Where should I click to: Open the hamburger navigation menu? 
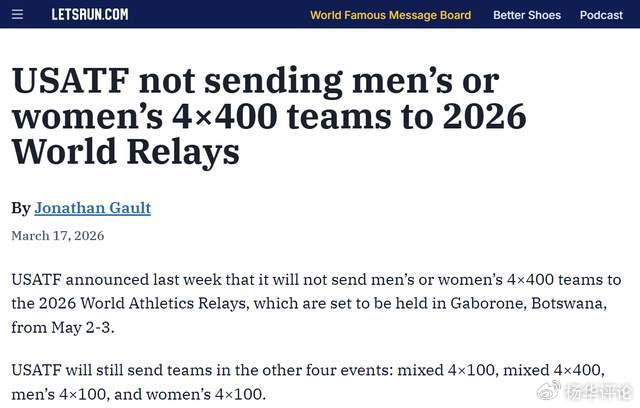click(x=17, y=15)
